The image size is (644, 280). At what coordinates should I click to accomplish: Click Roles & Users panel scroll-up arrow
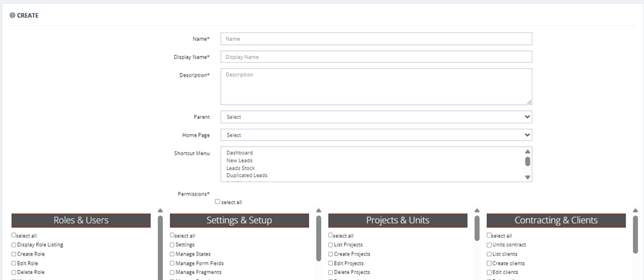pos(161,211)
